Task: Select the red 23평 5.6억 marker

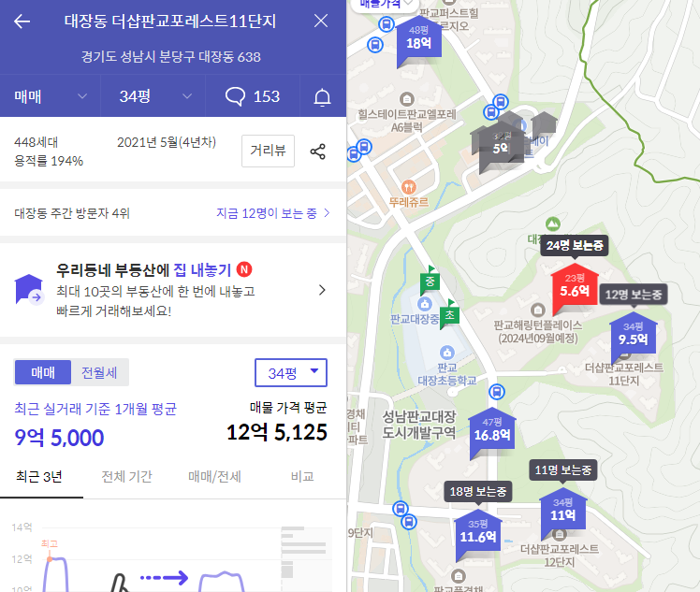Action: coord(575,289)
